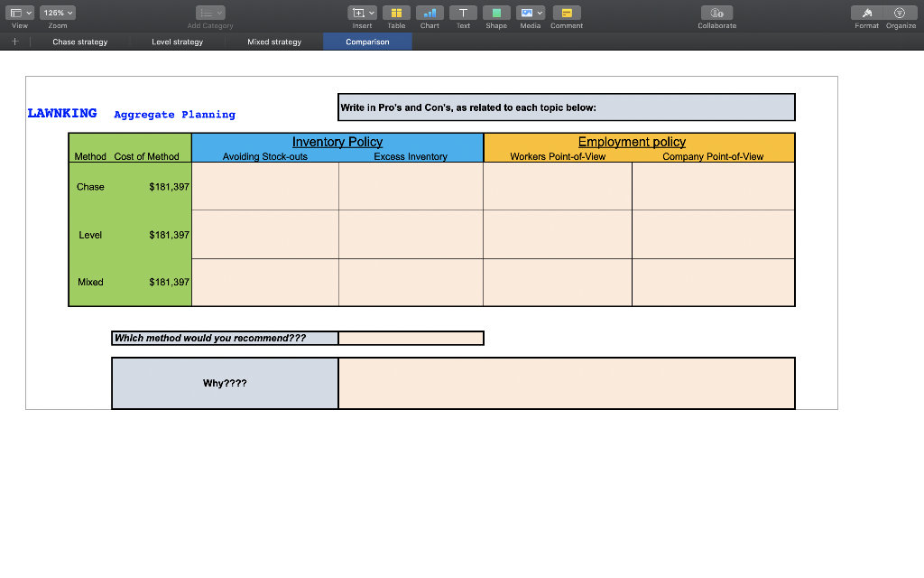Image resolution: width=924 pixels, height=578 pixels.
Task: Switch to the Mixed strategy sheet tab
Action: (274, 42)
